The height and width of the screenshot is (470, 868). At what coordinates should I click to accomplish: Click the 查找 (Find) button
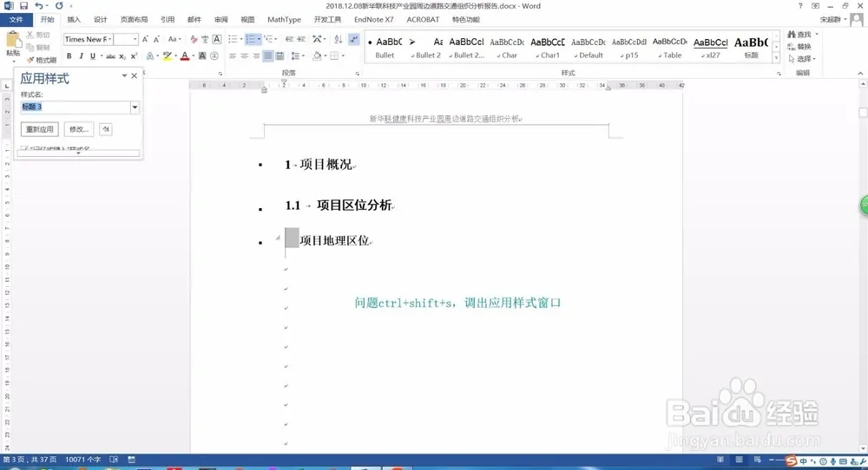click(800, 35)
